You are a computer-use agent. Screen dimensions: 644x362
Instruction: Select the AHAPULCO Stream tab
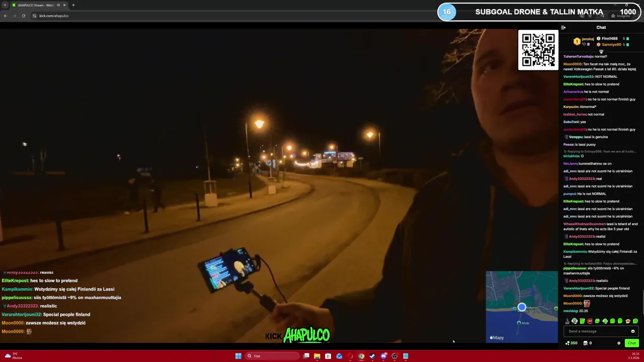pyautogui.click(x=35, y=5)
